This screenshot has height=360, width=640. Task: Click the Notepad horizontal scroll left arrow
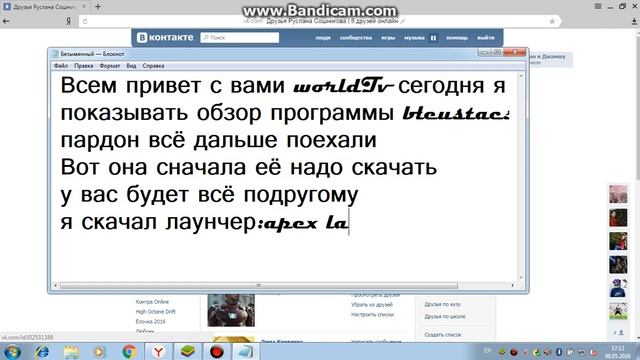(x=56, y=285)
